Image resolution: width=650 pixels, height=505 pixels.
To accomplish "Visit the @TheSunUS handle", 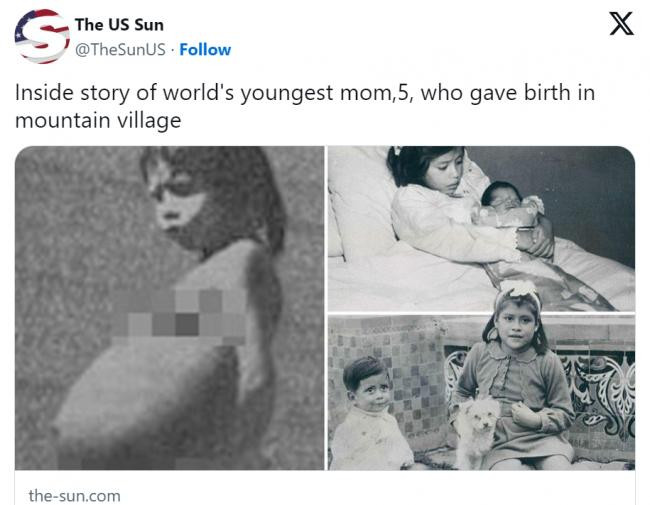I will pos(120,49).
